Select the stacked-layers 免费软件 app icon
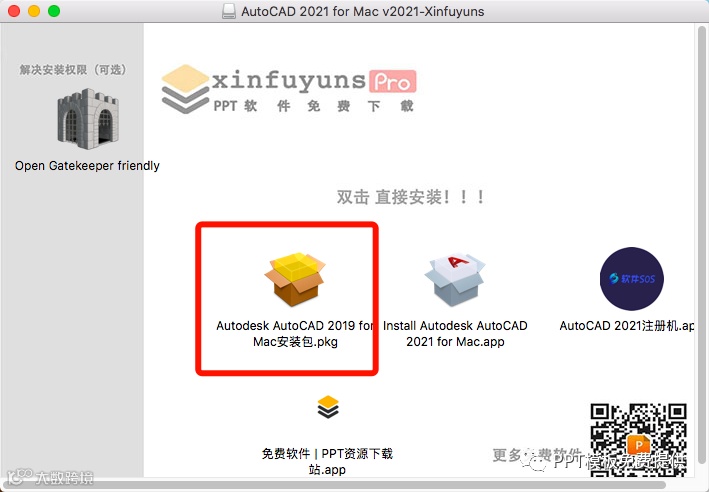 328,407
